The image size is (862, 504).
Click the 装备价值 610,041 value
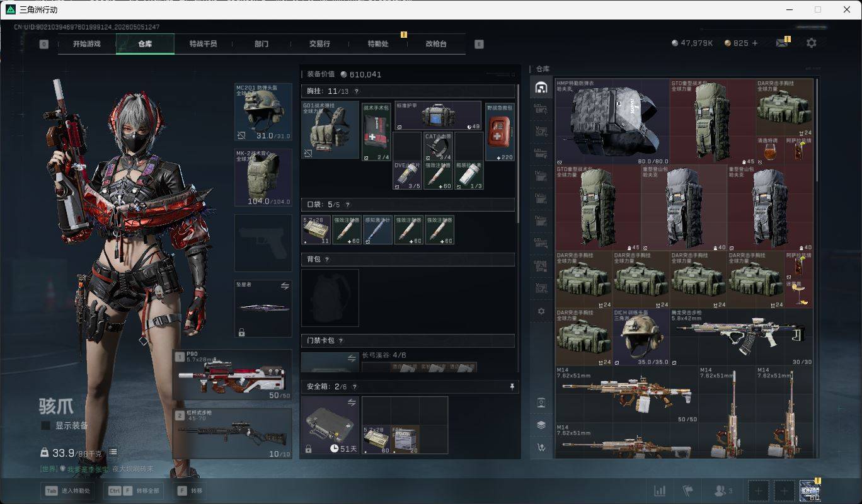click(x=344, y=74)
